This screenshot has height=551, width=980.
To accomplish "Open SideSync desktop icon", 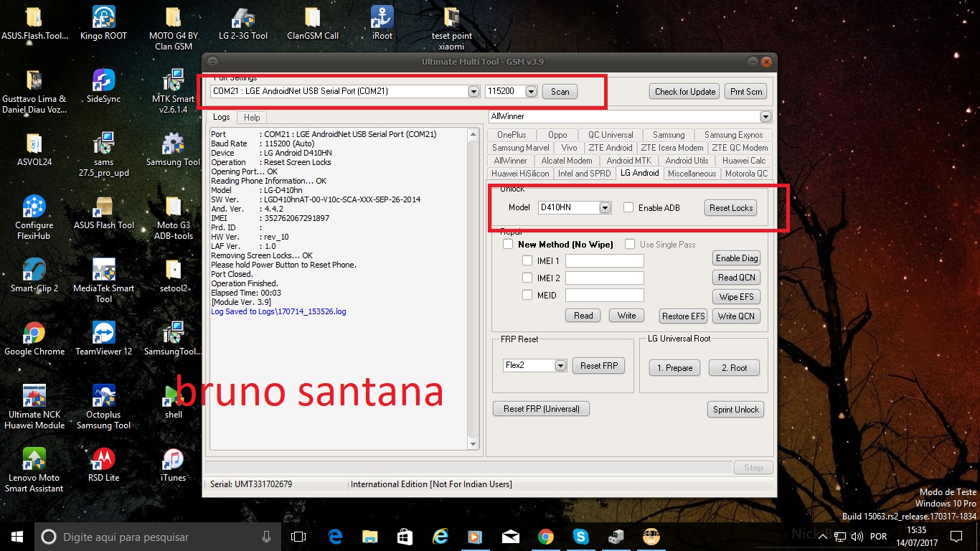I will coord(104,85).
